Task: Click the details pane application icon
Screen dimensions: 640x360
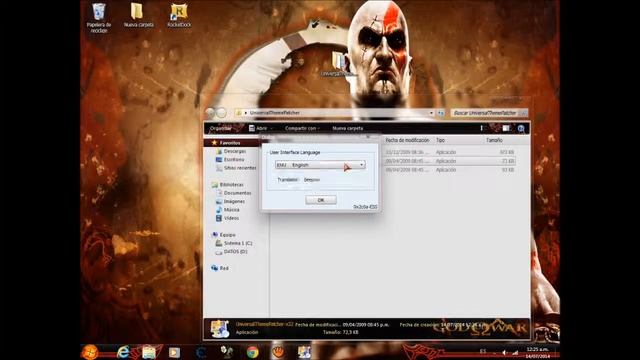Action: click(220, 329)
